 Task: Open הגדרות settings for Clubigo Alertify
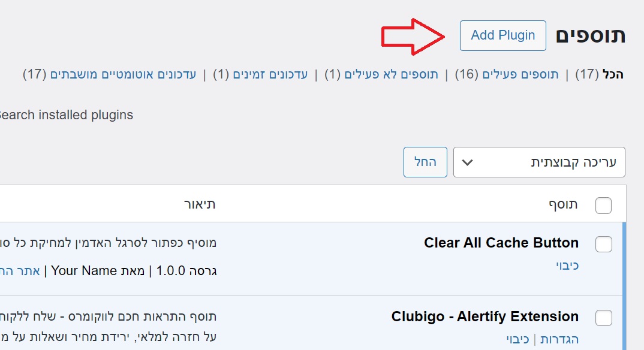click(x=559, y=339)
